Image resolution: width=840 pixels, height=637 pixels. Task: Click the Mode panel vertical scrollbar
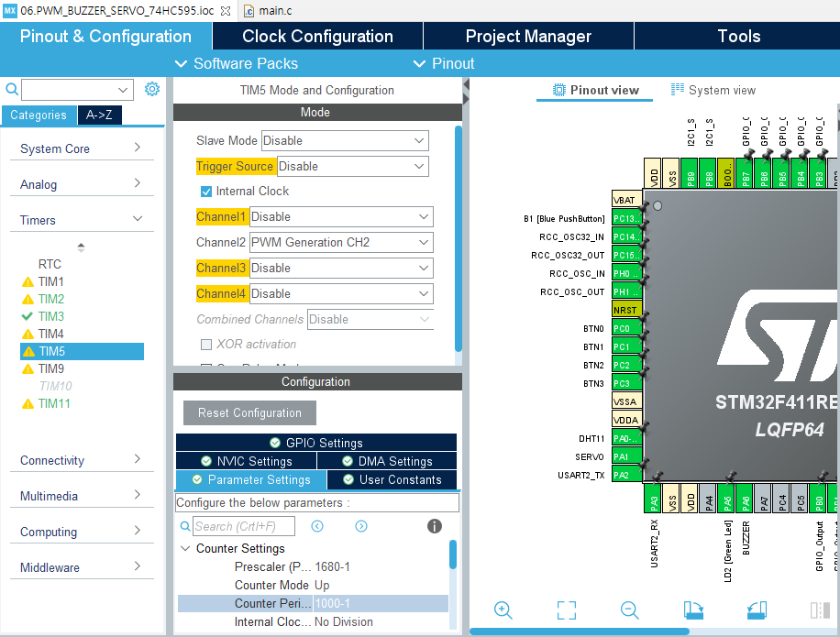[458, 238]
